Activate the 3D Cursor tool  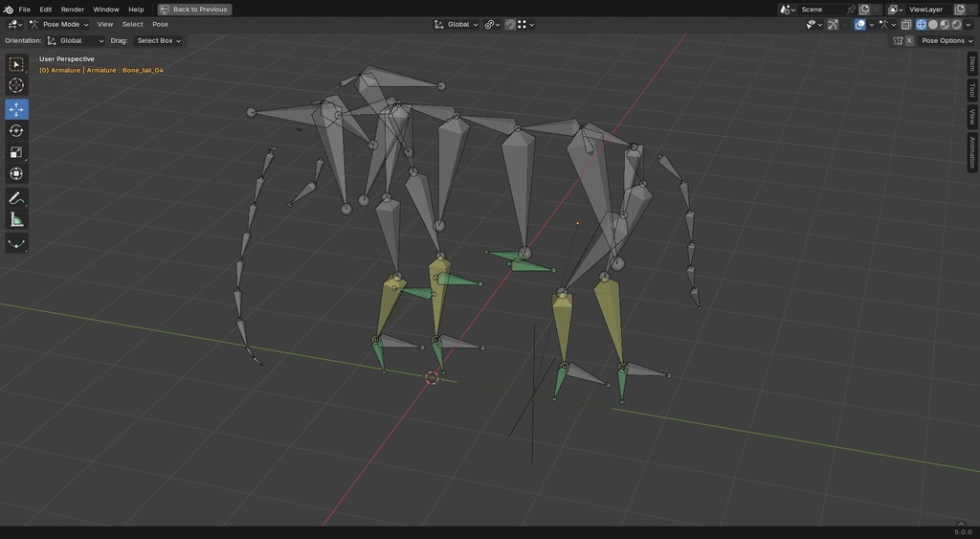coord(16,85)
